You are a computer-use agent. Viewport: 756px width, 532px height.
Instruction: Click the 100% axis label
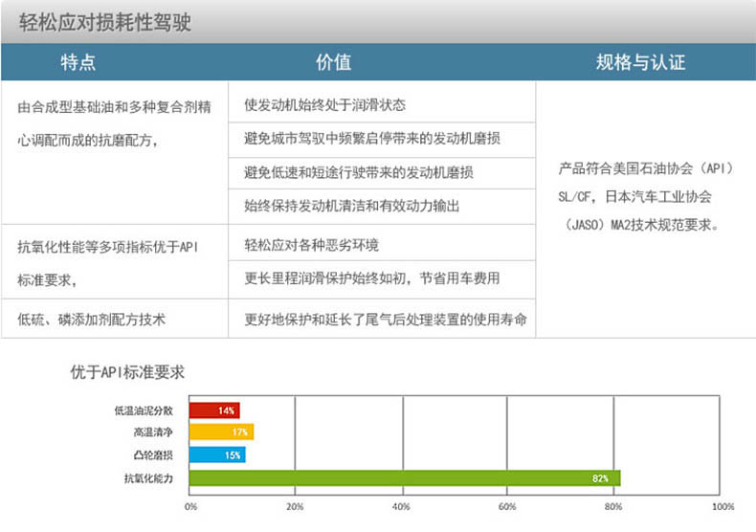[x=723, y=506]
